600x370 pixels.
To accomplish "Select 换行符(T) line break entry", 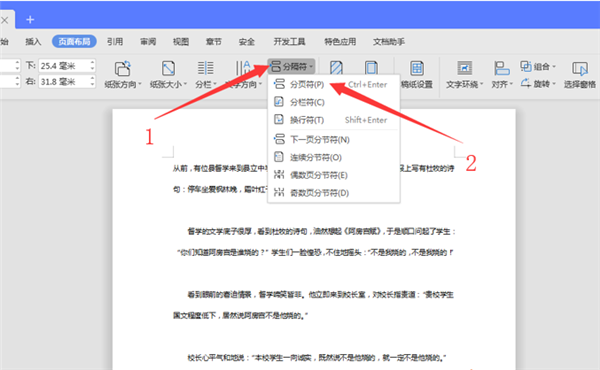I will tap(334, 120).
